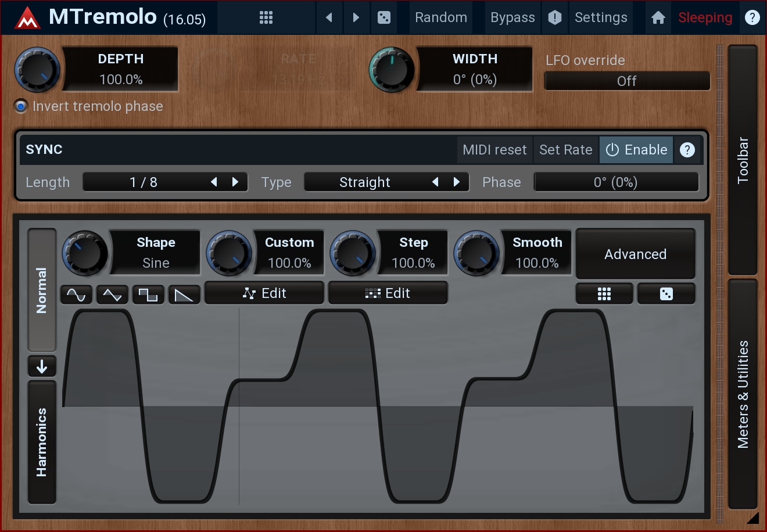Select the sine wave shape icon
The width and height of the screenshot is (767, 532).
click(x=76, y=295)
